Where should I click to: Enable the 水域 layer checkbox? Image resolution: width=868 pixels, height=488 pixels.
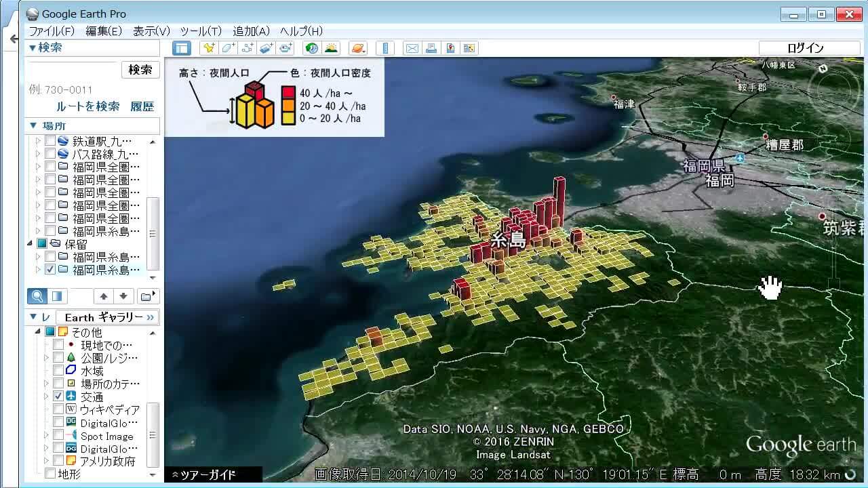pos(58,371)
